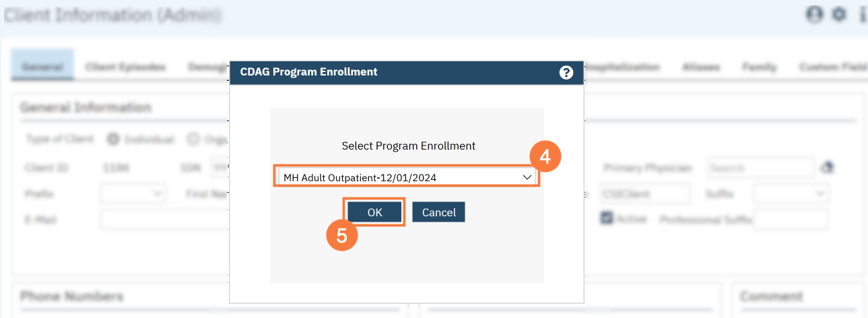
Task: Open the Family tab
Action: (x=760, y=67)
